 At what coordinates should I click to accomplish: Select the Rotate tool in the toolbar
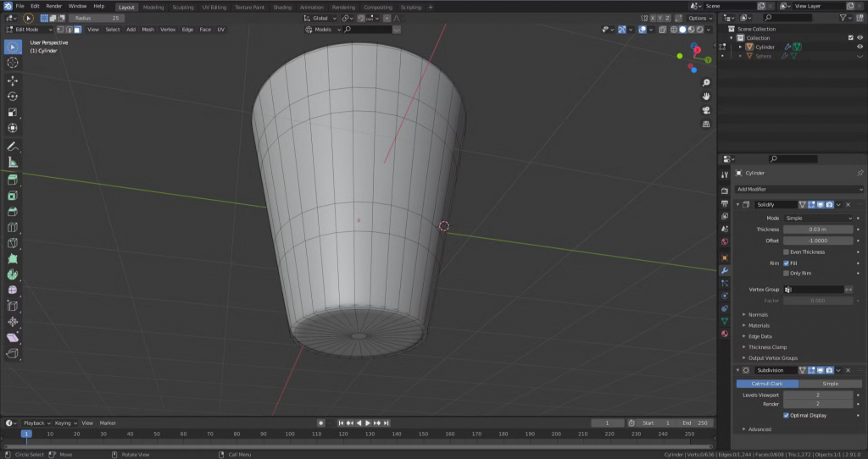13,97
